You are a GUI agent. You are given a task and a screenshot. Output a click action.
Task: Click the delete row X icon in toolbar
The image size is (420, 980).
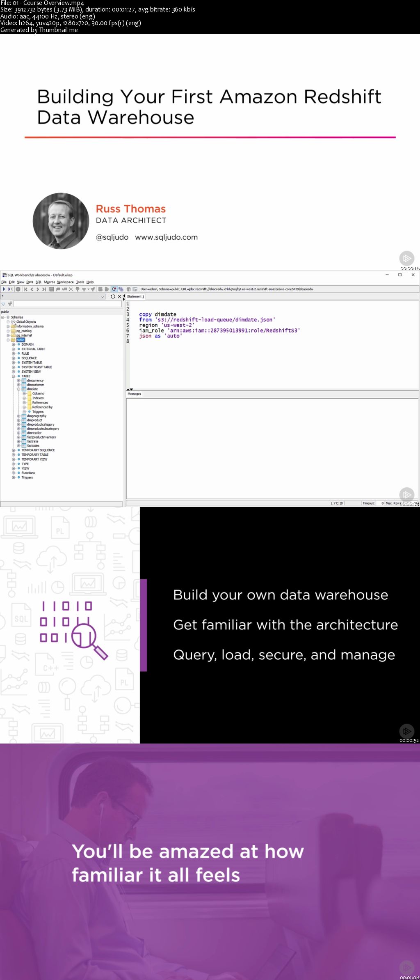point(71,289)
